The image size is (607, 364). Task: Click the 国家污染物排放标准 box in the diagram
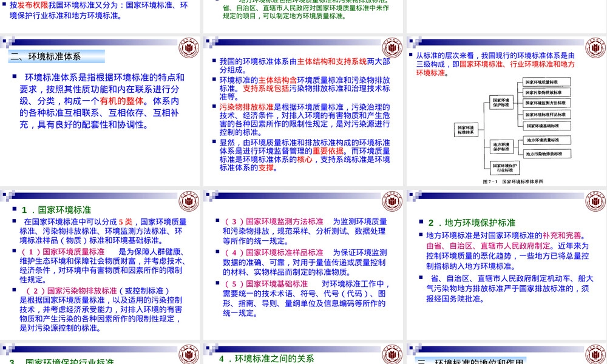546,92
